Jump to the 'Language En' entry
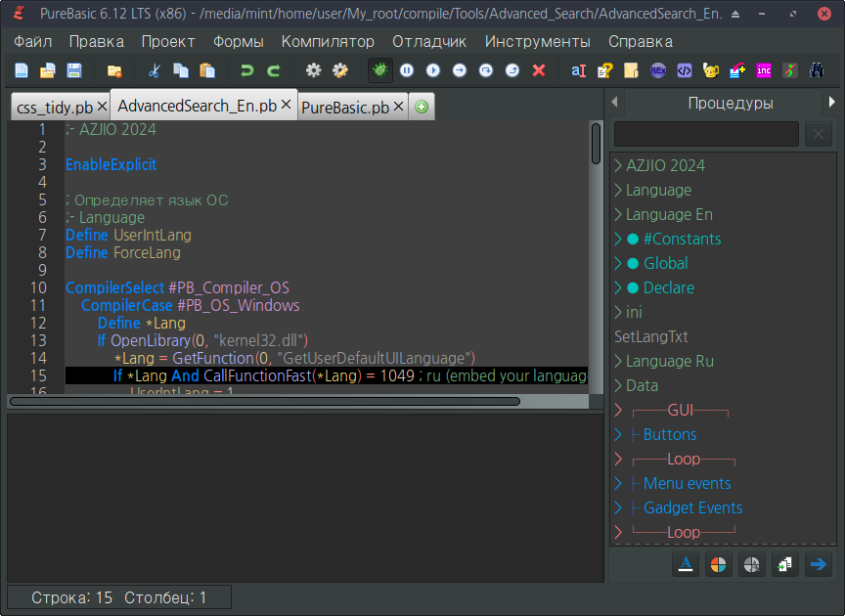 [x=669, y=214]
